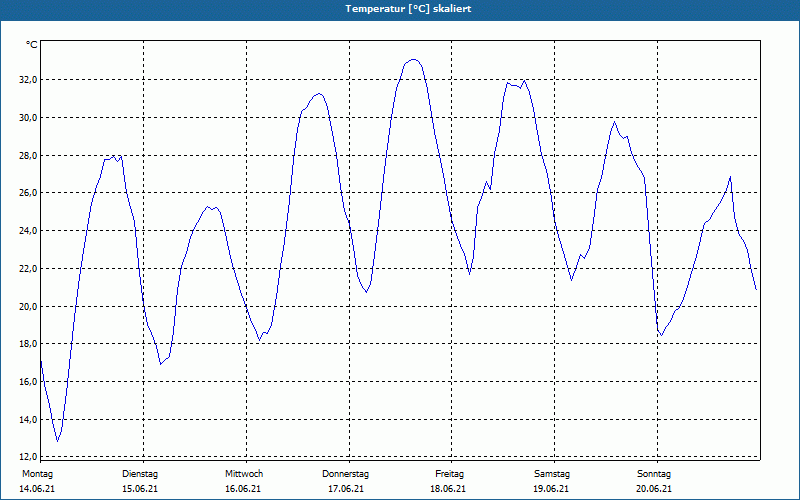
Task: Click the 26,0 axis value
Action: point(28,193)
